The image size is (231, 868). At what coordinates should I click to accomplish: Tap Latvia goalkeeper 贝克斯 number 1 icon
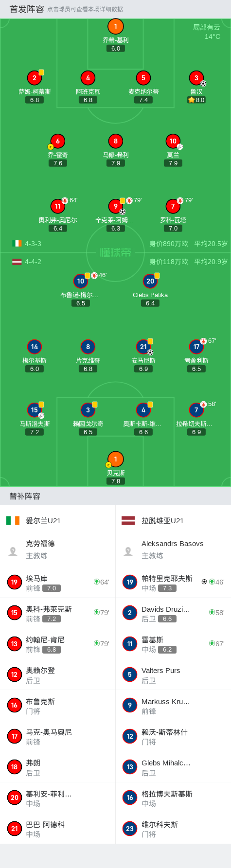[x=115, y=459]
